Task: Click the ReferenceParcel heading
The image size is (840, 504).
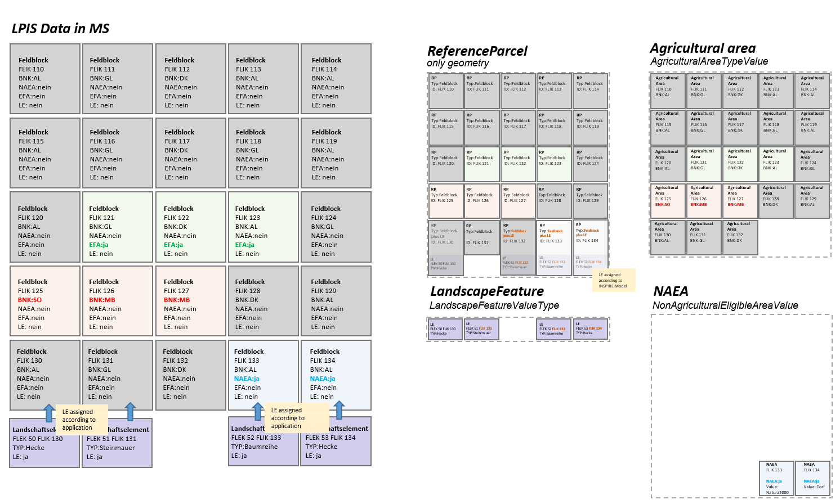Action: tap(477, 51)
